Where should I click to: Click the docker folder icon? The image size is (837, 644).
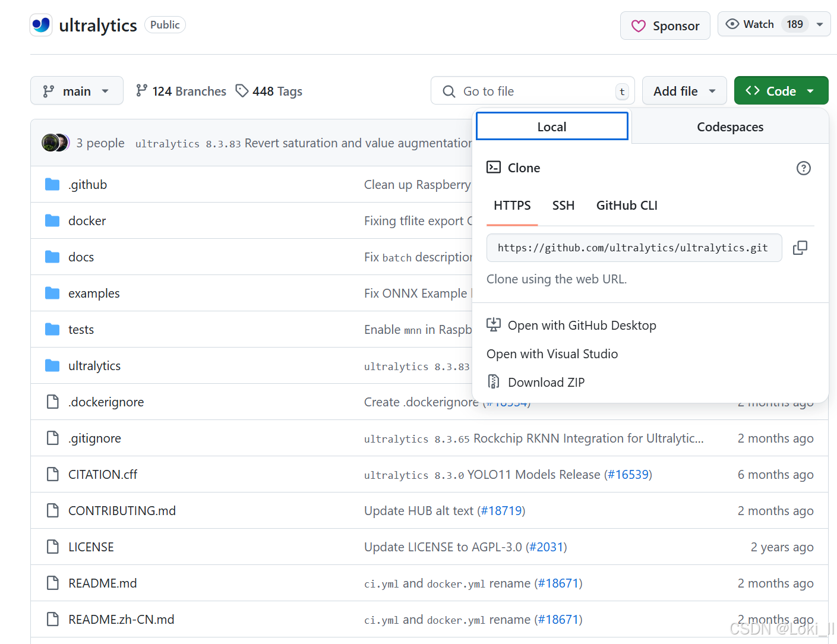(x=52, y=220)
